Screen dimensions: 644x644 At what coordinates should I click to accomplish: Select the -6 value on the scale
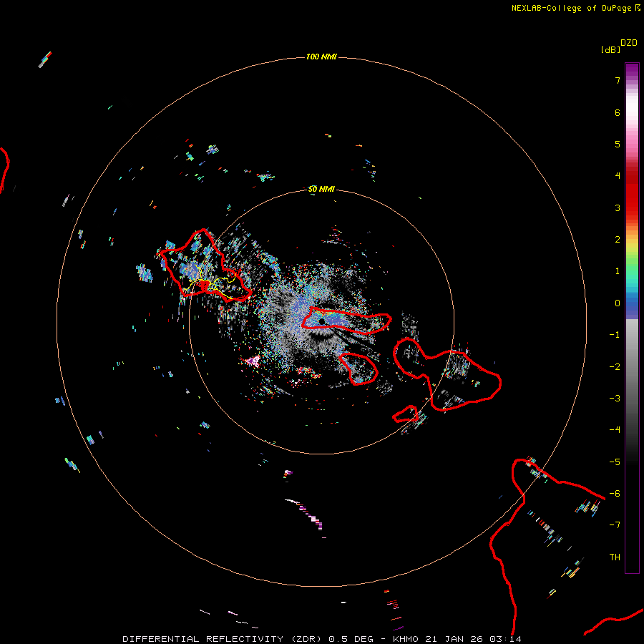(x=615, y=494)
